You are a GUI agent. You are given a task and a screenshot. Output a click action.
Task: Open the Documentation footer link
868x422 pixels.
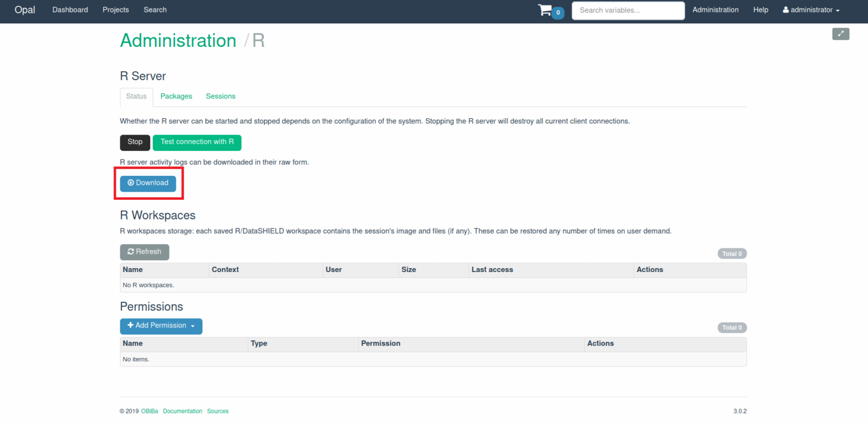pos(183,411)
